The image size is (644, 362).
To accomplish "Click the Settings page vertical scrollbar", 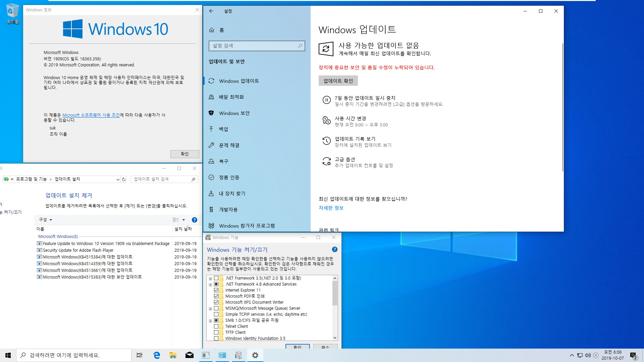I will click(562, 107).
